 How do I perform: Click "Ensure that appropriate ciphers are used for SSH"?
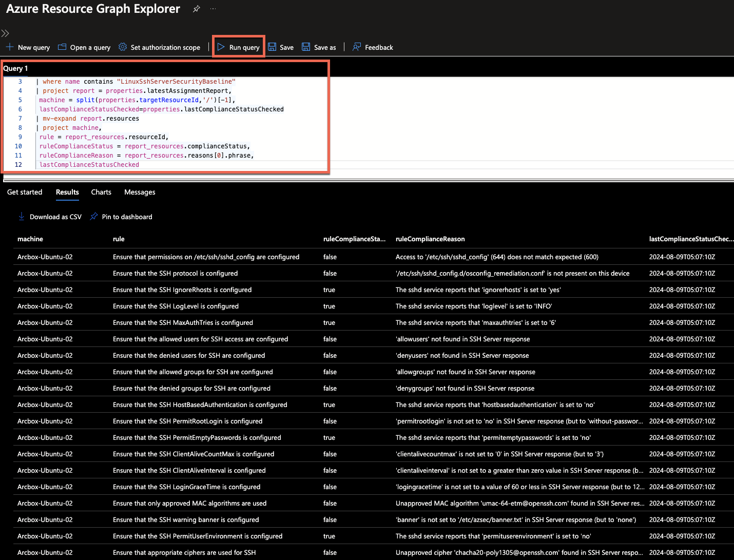(x=184, y=553)
